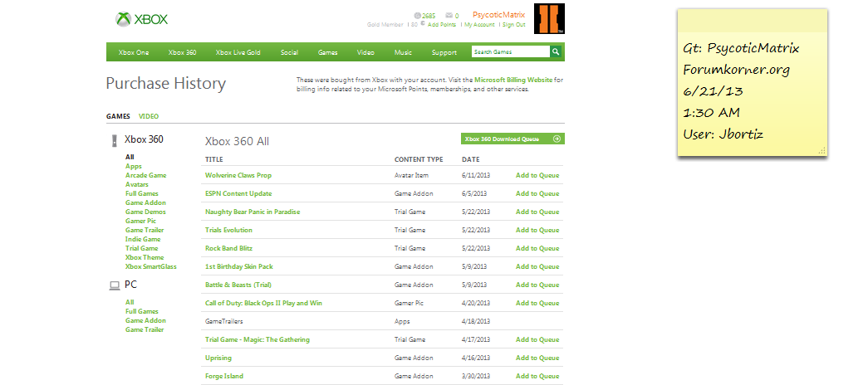Open the Music menu

403,52
